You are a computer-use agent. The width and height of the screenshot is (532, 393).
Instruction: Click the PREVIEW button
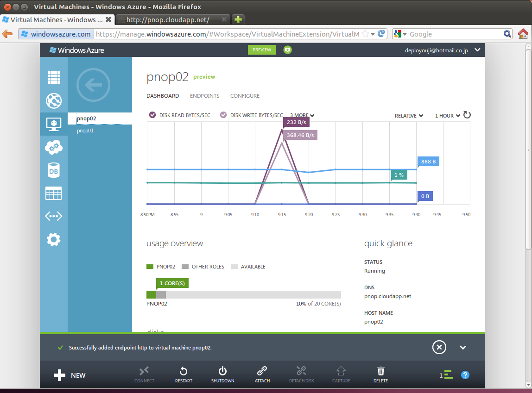261,50
